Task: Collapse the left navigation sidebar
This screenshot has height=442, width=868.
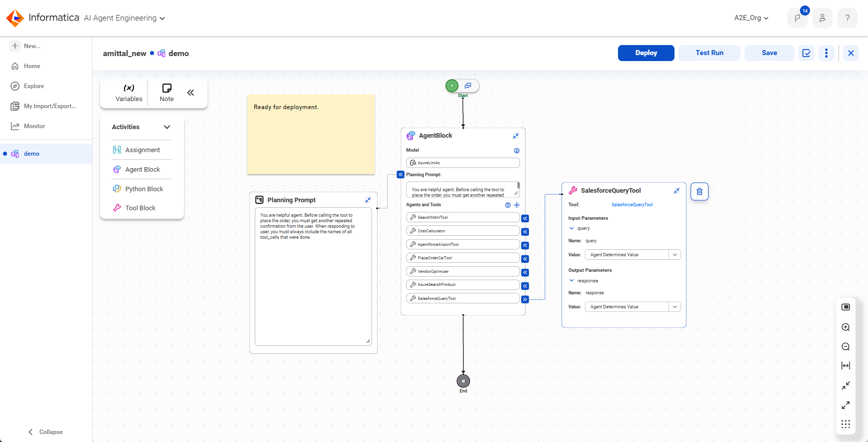Action: 45,432
